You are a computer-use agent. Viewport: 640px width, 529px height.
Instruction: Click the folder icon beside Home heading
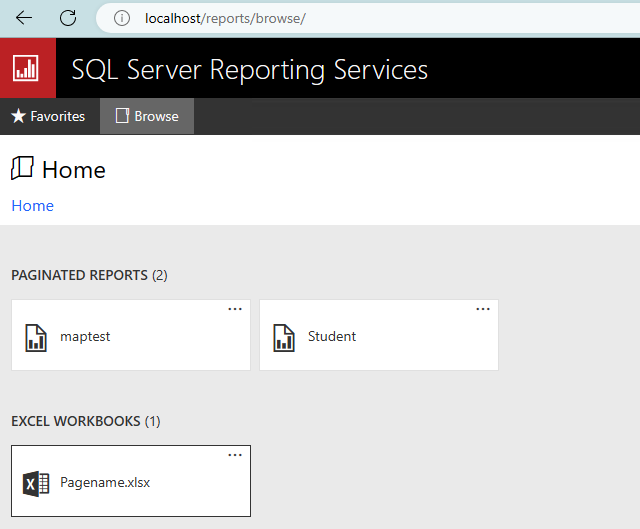point(22,168)
